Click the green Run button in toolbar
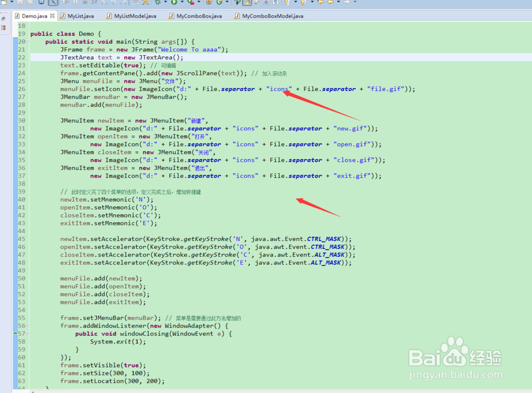 coord(174,2)
